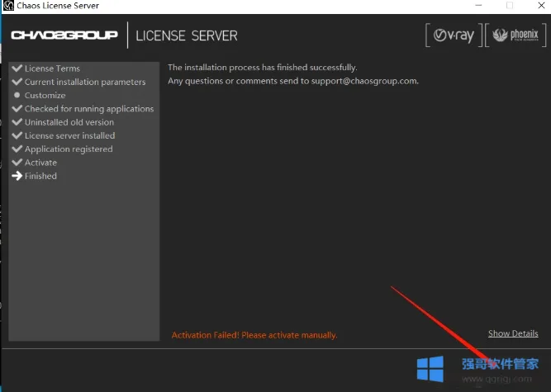
Task: Click the Activation Failed warning message
Action: [x=254, y=335]
